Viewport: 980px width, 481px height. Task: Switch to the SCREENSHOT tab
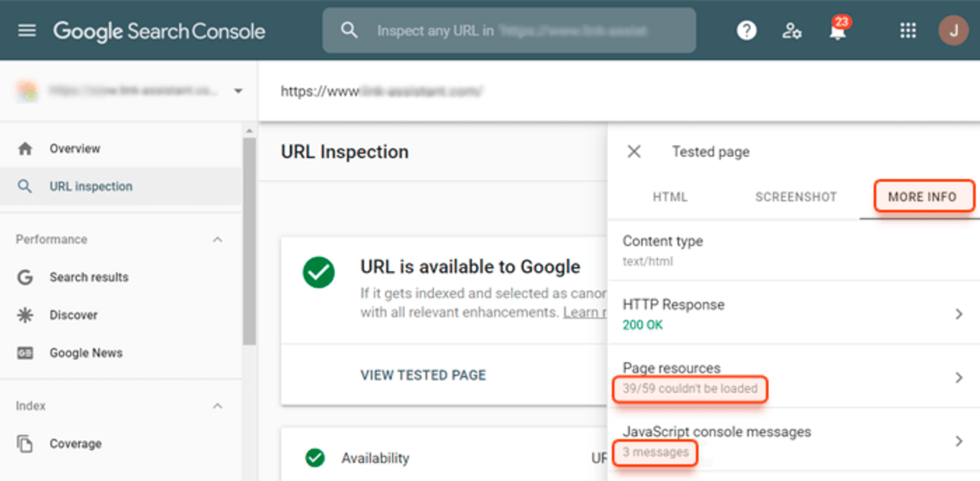[x=795, y=197]
